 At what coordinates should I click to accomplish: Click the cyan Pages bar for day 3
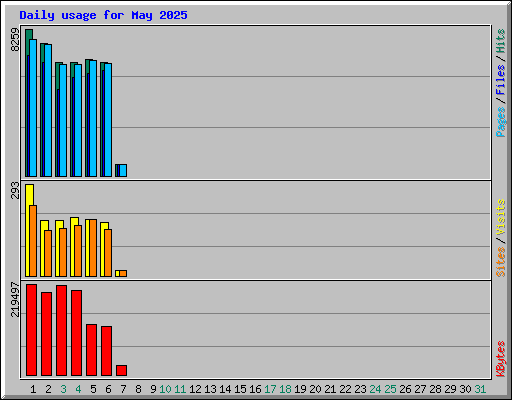63,120
